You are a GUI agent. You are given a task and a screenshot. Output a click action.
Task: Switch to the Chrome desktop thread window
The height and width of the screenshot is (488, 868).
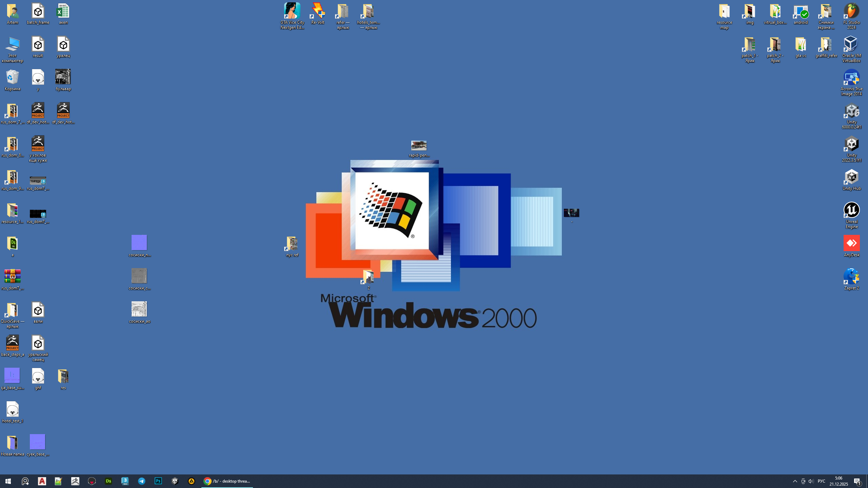227,481
